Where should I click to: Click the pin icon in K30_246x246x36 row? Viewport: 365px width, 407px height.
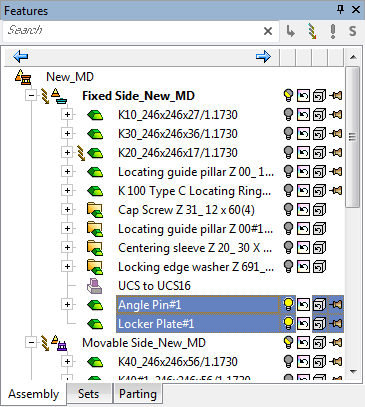pos(336,134)
